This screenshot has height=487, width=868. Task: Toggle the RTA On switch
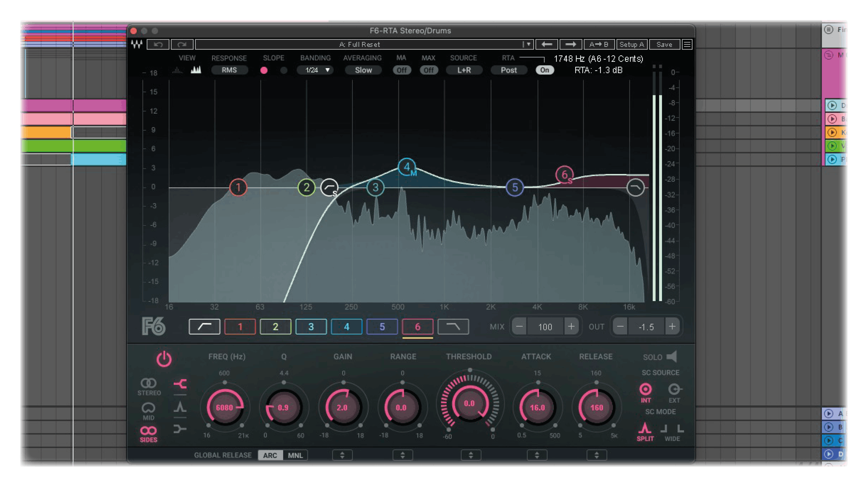[x=545, y=70]
